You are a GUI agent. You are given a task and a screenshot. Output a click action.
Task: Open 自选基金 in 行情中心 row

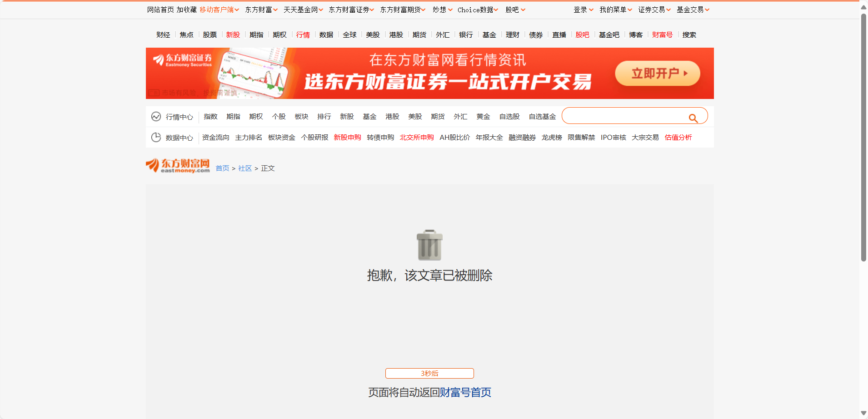point(542,117)
